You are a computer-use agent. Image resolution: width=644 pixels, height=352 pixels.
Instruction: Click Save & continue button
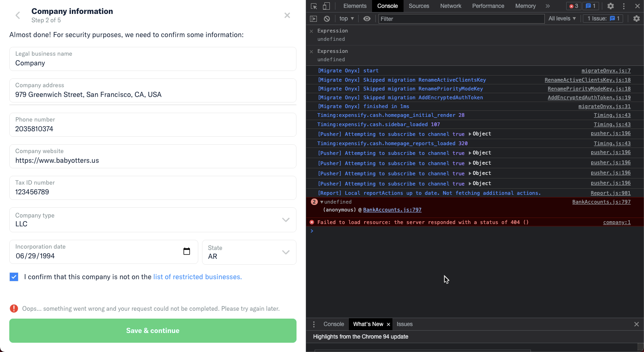(x=153, y=331)
